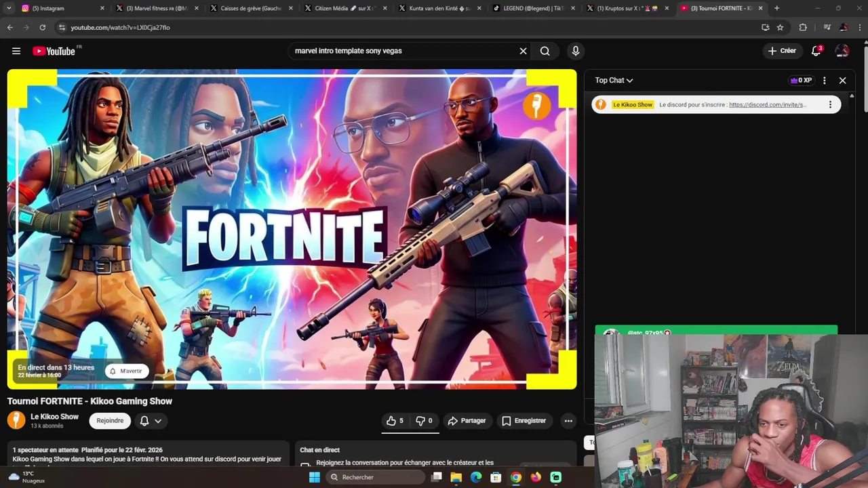The width and height of the screenshot is (868, 488).
Task: Go back in browser history
Action: (9, 27)
